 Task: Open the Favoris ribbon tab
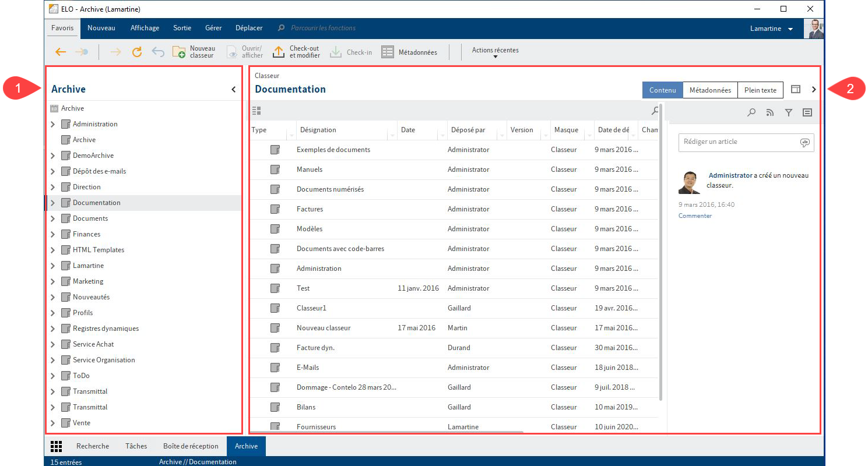pyautogui.click(x=62, y=28)
